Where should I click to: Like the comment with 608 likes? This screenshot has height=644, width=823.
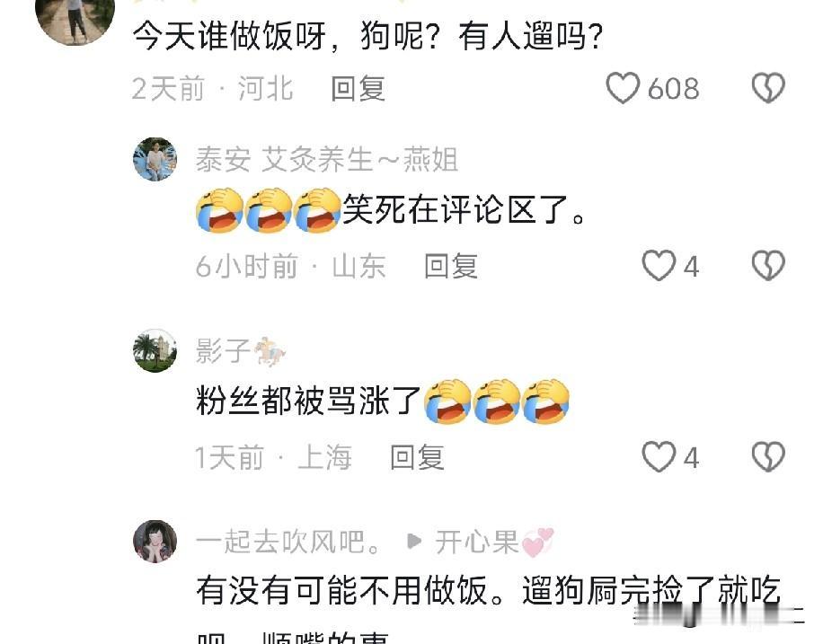tap(623, 88)
